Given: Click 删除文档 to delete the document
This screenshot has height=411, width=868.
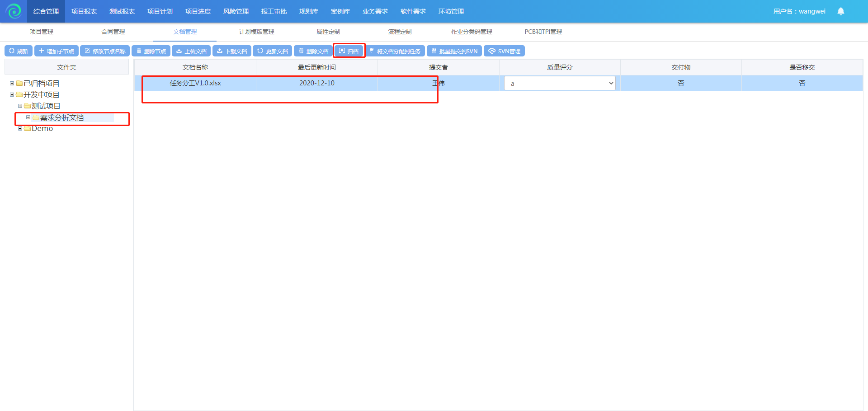Looking at the screenshot, I should pos(313,51).
